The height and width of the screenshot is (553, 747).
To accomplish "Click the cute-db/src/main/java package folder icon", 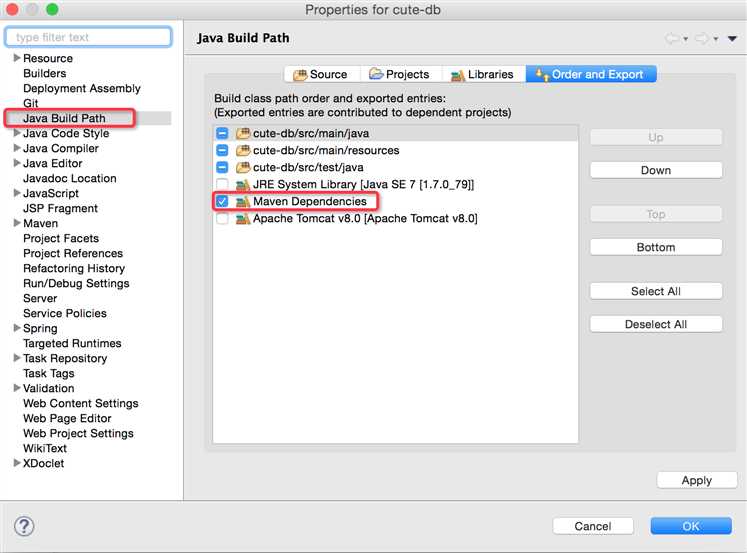I will pos(243,133).
